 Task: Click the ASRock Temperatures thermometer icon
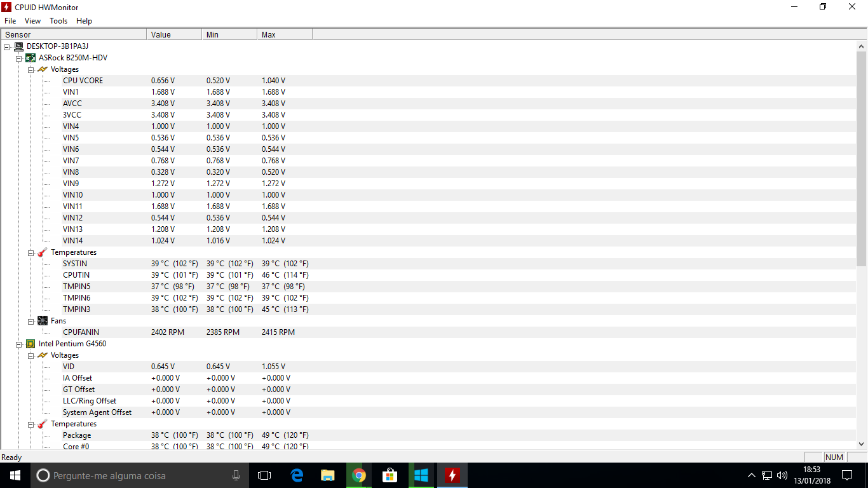point(43,252)
